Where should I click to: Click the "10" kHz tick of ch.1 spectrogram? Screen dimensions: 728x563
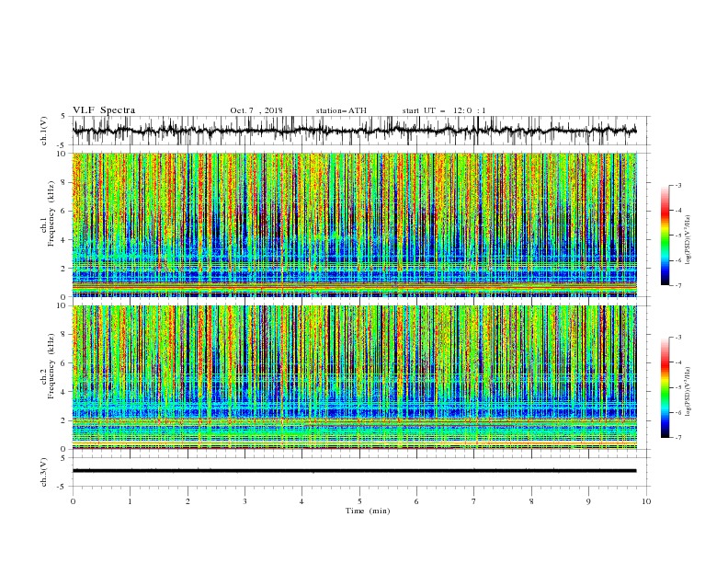63,154
